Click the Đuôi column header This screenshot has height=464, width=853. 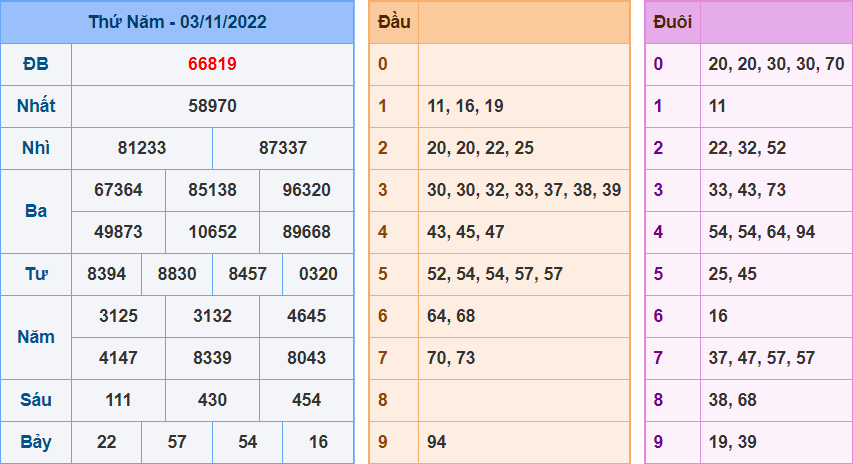[672, 22]
